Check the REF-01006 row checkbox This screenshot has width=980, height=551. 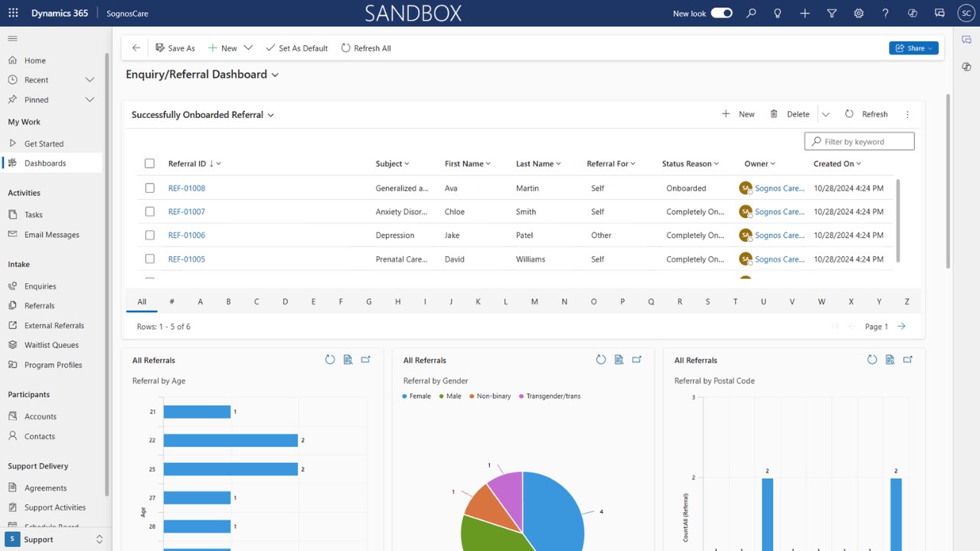pyautogui.click(x=149, y=235)
